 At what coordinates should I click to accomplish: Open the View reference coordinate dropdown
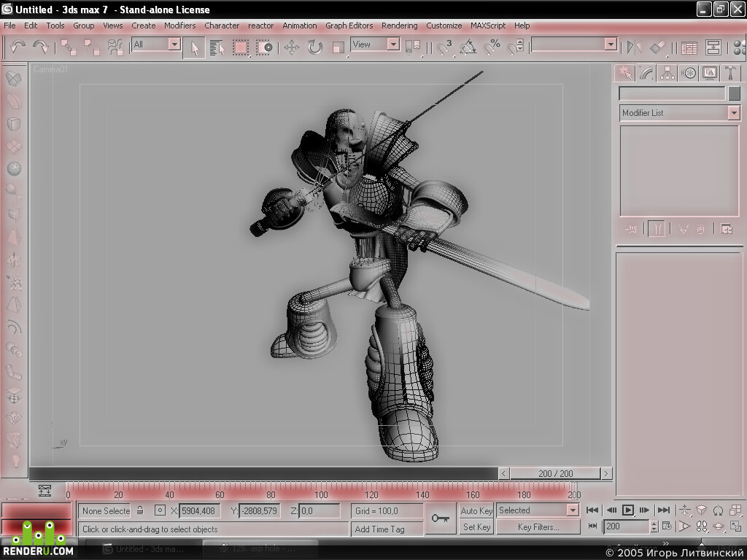[x=376, y=44]
